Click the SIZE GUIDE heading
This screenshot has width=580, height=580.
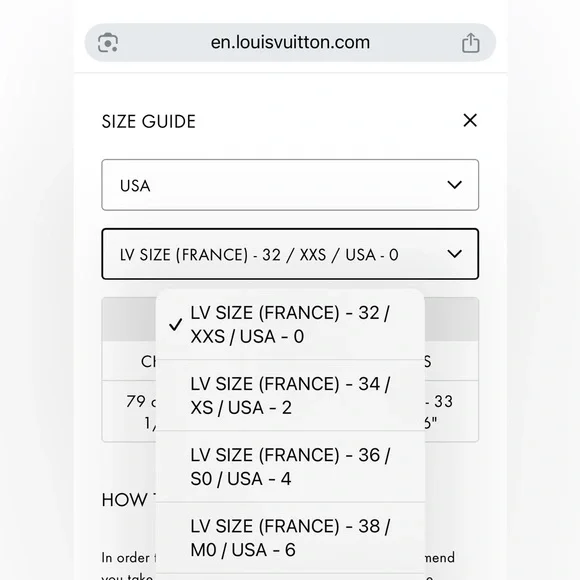pyautogui.click(x=148, y=122)
